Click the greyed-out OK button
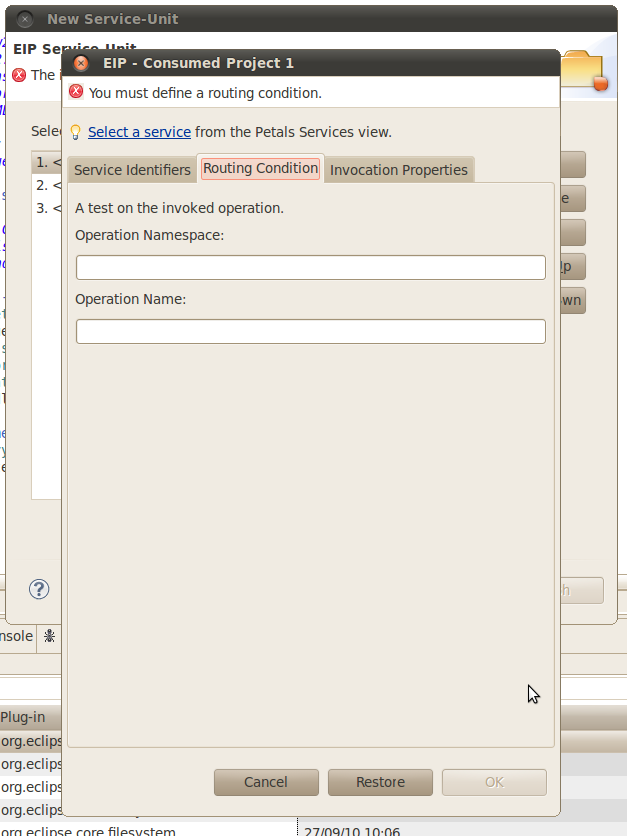Image resolution: width=627 pixels, height=836 pixels. [494, 782]
